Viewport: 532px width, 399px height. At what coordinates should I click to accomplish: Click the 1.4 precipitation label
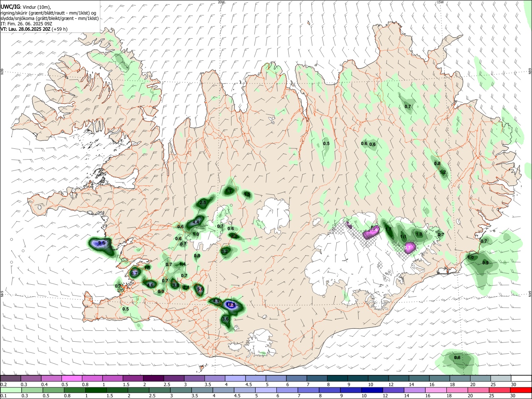182,264
